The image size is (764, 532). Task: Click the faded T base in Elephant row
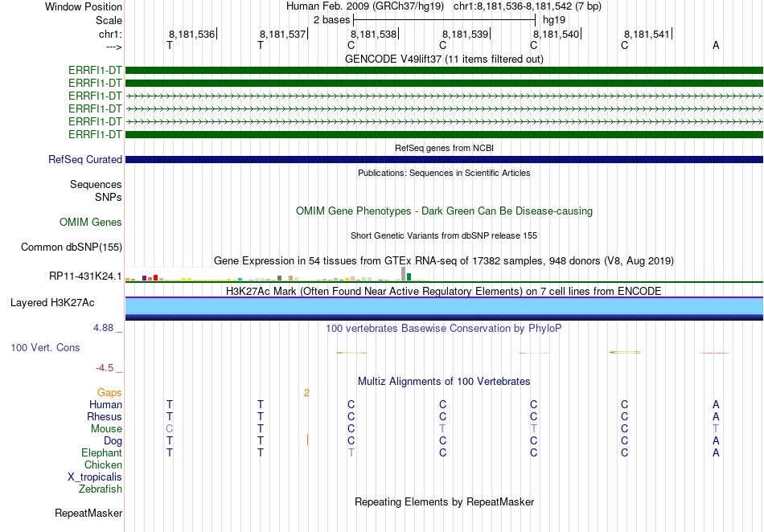tap(351, 453)
